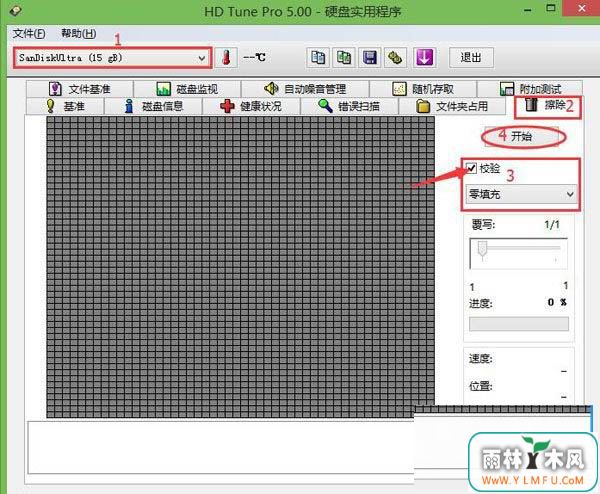Switch to the 随机存取 tab
Viewport: 600px width, 494px height.
point(423,89)
